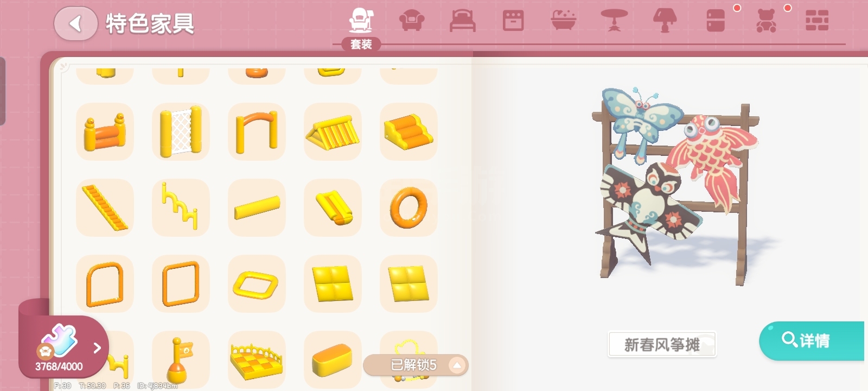Open the oven kitchen category tab

pos(513,21)
